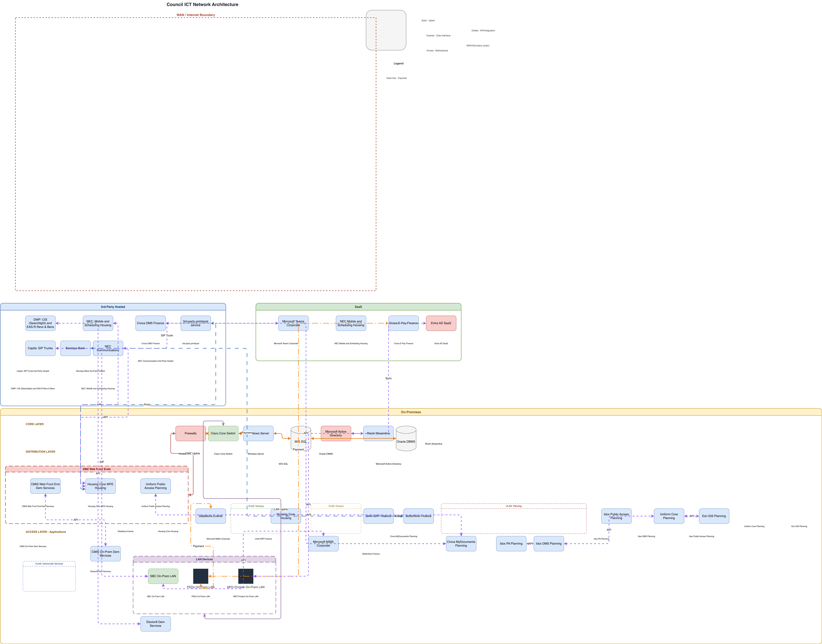
Task: Click the SaaS group header bar
Action: pos(359,307)
